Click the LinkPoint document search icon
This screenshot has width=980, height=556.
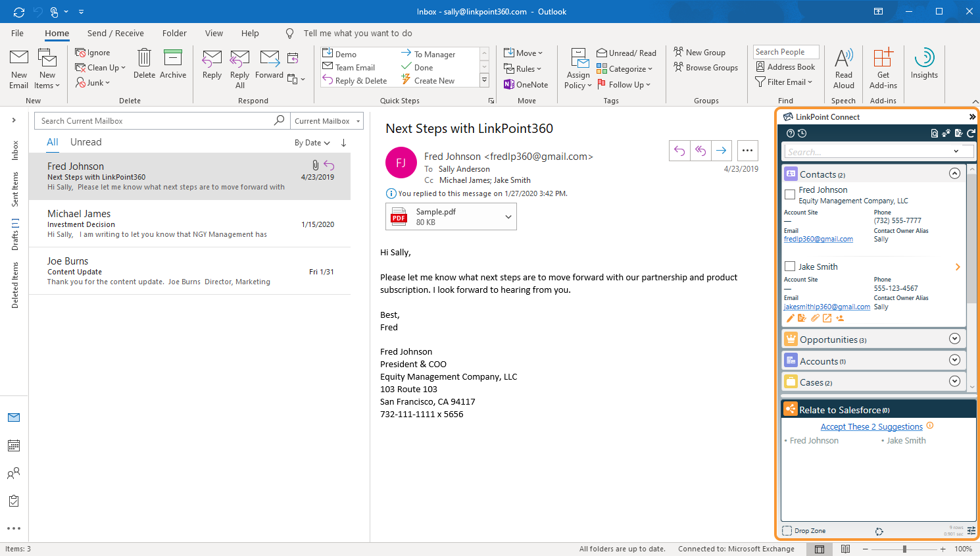(x=935, y=134)
